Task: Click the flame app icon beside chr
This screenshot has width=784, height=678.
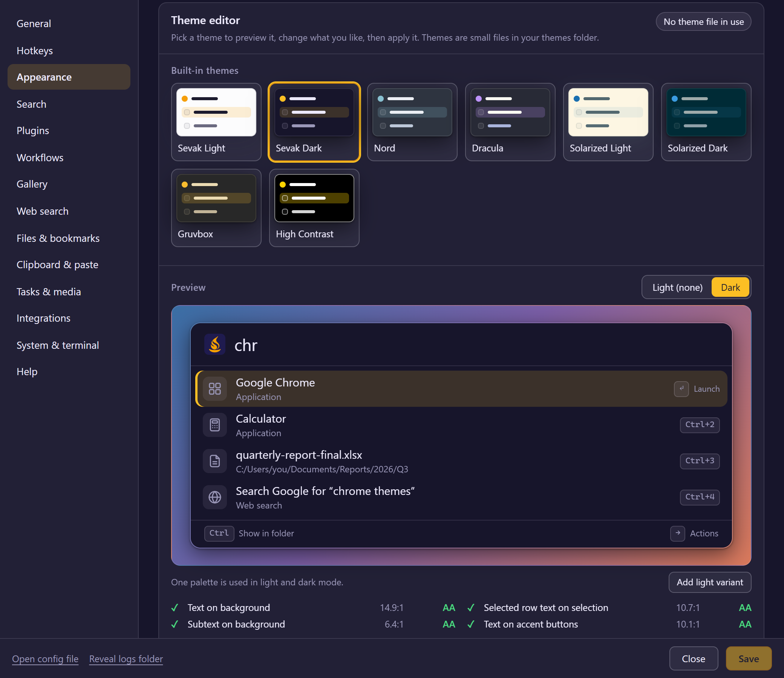Action: (214, 344)
